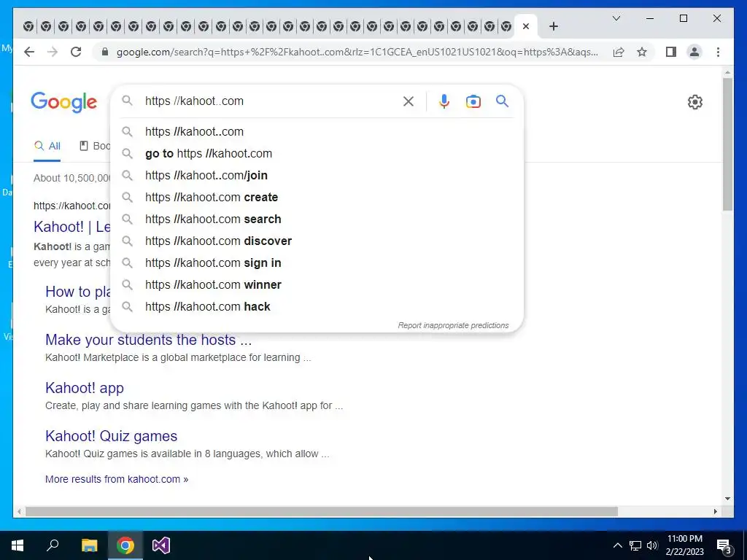This screenshot has width=747, height=560.
Task: Switch to the first Chrome tab
Action: click(28, 27)
